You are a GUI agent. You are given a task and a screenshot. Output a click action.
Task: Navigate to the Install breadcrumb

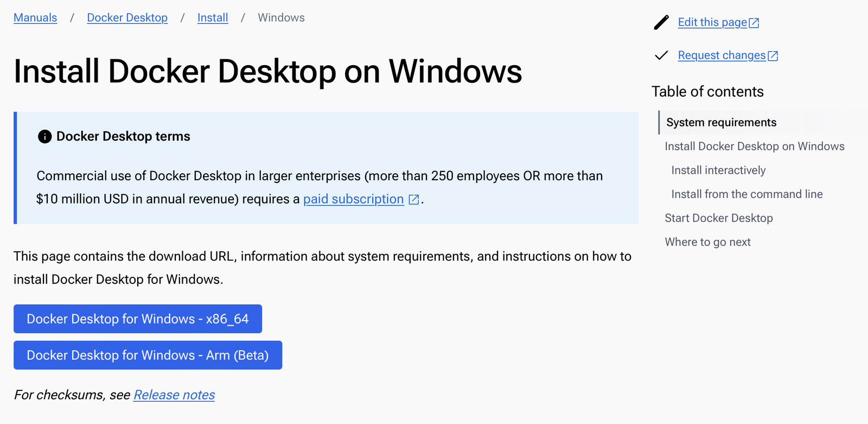[213, 17]
